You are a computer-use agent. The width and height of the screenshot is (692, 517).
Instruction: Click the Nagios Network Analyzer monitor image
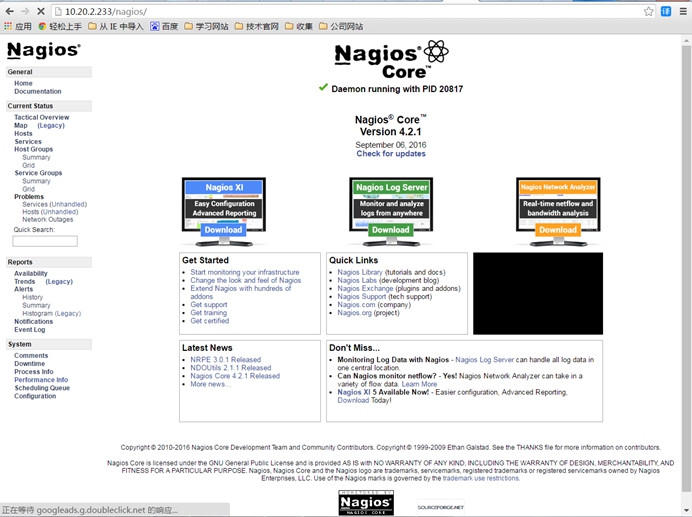[558, 211]
